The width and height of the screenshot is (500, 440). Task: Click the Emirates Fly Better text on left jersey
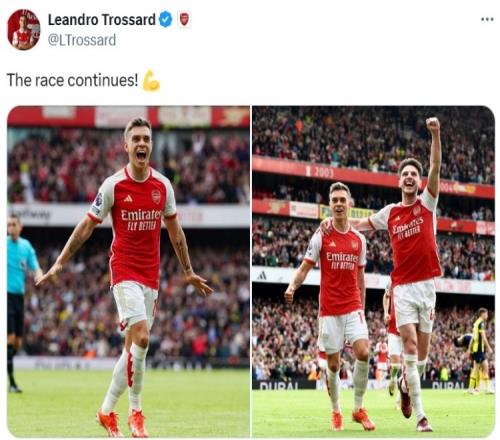[x=141, y=220]
